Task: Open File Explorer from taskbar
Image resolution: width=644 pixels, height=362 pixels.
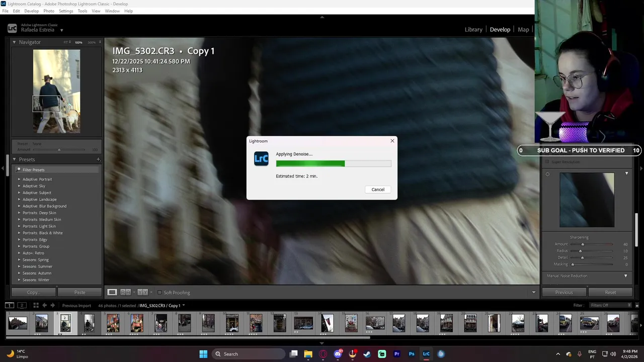Action: (x=308, y=354)
